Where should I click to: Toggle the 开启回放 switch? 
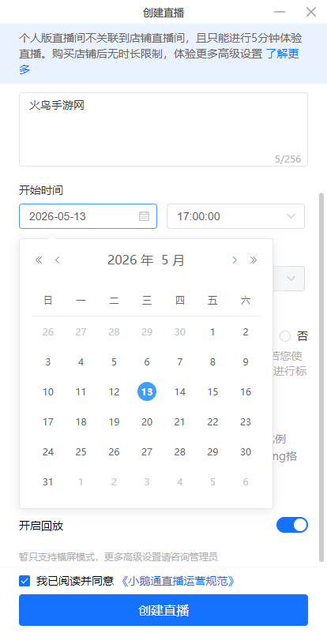click(292, 525)
